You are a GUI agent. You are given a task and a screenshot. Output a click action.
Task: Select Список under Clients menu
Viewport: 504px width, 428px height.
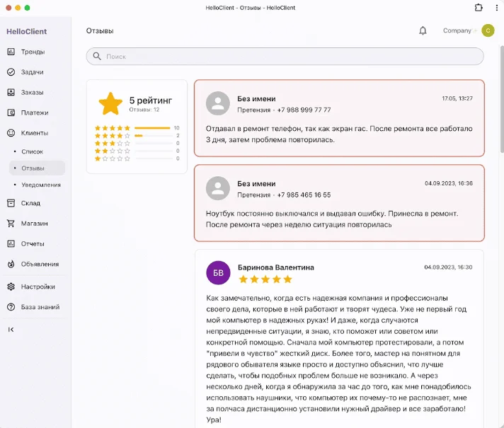click(x=33, y=151)
